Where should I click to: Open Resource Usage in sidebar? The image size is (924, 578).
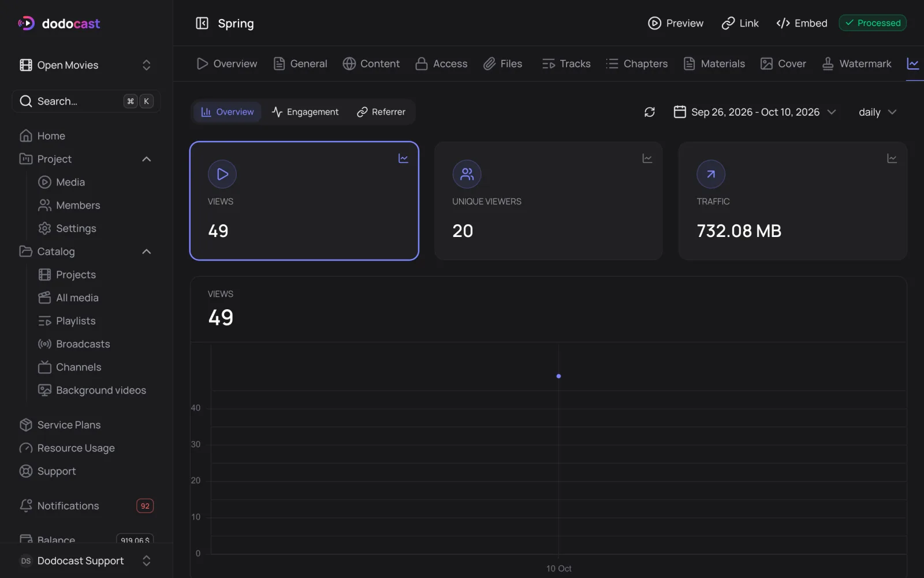[x=87, y=448]
